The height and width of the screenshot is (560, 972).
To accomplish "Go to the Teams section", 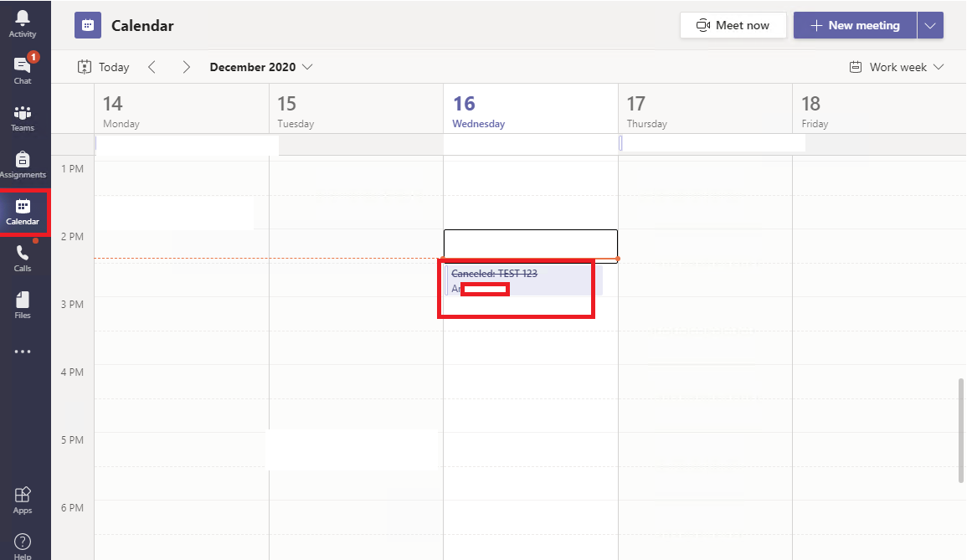I will (x=23, y=118).
